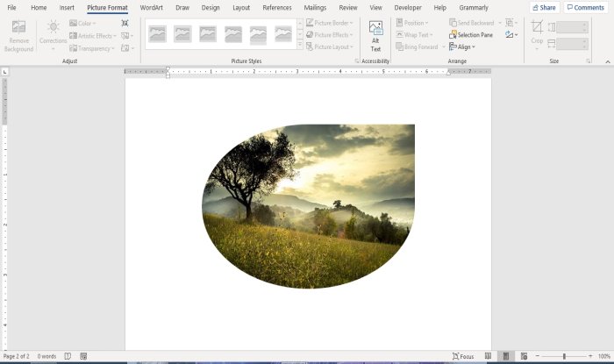Viewport: 614px width, 364px height.
Task: Open the Picture Styles dialog launcher
Action: click(x=357, y=61)
